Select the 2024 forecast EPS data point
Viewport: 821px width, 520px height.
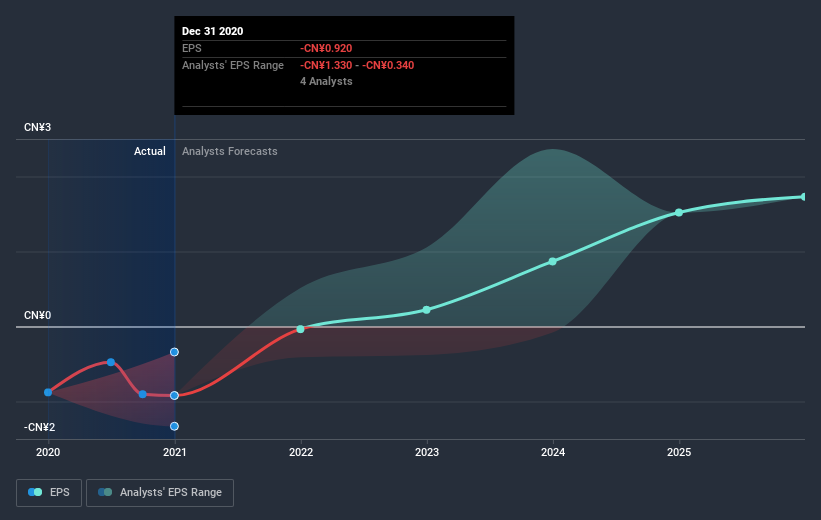pos(552,261)
